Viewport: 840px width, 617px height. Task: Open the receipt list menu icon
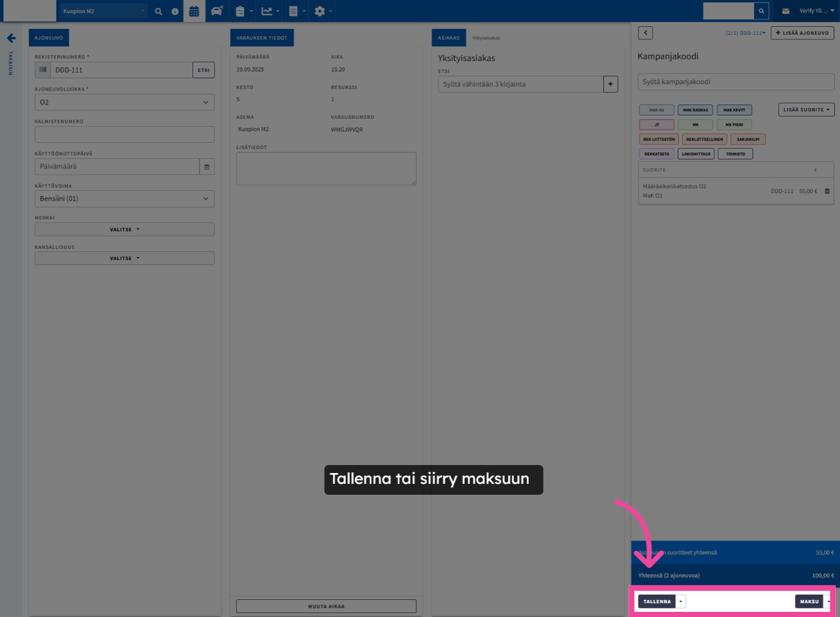pyautogui.click(x=296, y=11)
